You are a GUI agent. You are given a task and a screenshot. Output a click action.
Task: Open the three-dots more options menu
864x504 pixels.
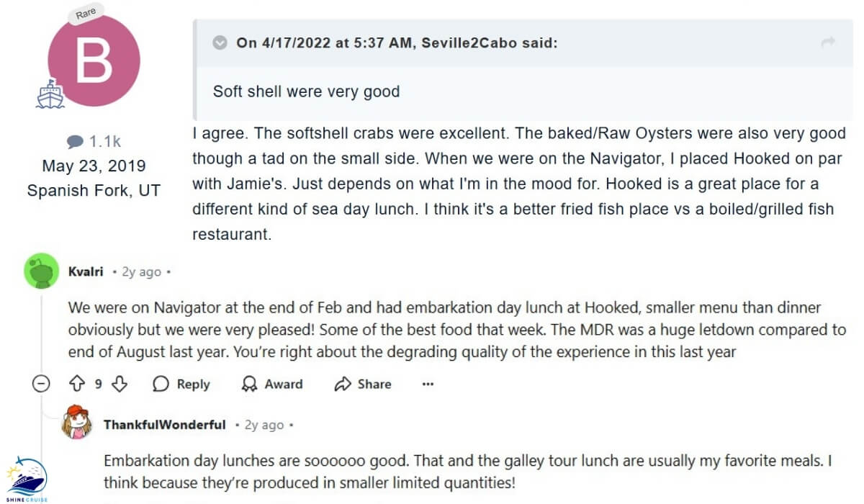(x=428, y=384)
